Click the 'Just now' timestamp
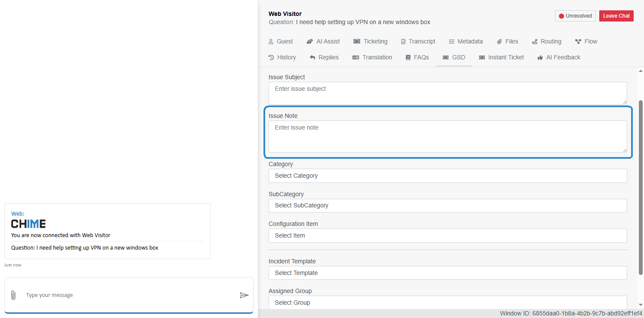The image size is (644, 318). 12,265
